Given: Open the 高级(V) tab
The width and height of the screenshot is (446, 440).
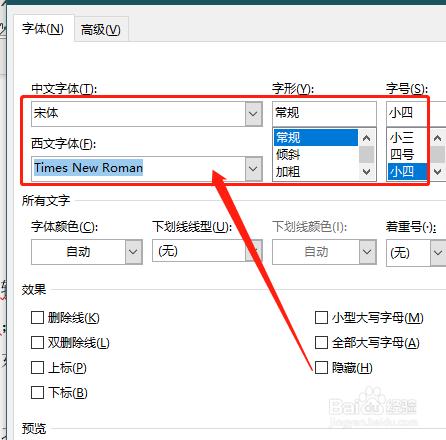Looking at the screenshot, I should point(101,30).
